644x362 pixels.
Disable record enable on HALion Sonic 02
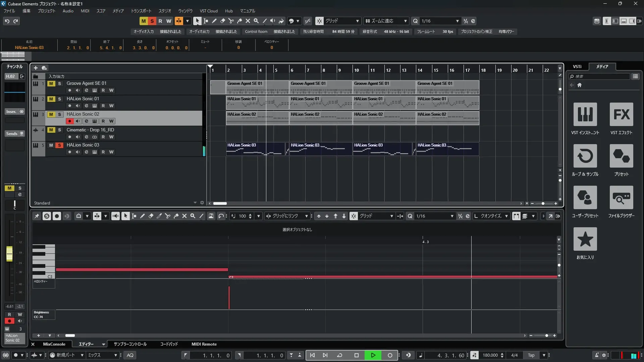(70, 121)
